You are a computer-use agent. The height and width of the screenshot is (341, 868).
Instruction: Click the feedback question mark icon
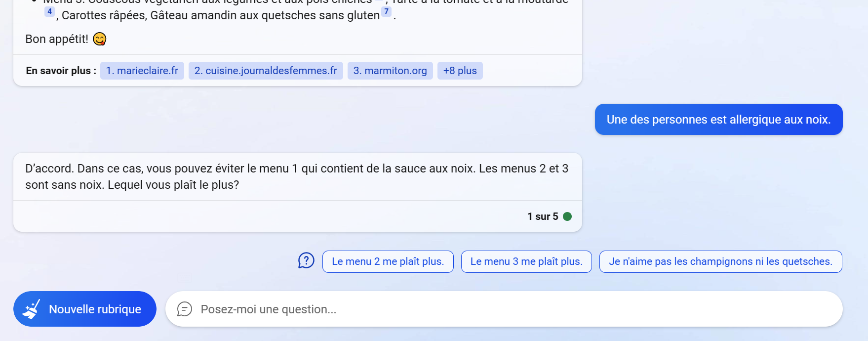pyautogui.click(x=306, y=260)
